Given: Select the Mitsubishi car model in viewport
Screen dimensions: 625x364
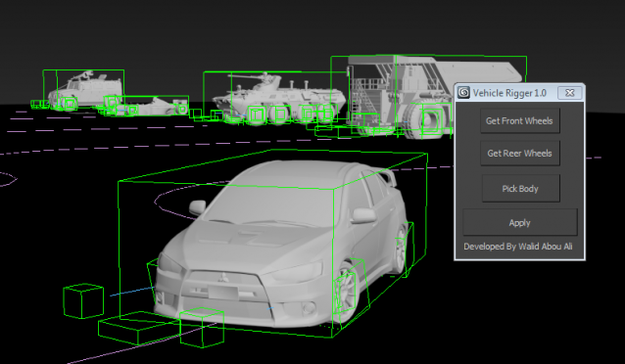Looking at the screenshot, I should (x=279, y=243).
